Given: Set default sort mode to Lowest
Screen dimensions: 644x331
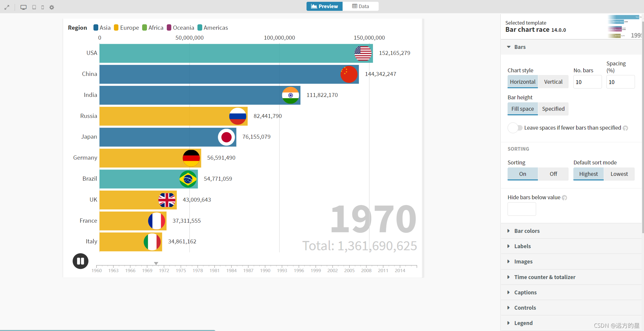Looking at the screenshot, I should tap(619, 174).
